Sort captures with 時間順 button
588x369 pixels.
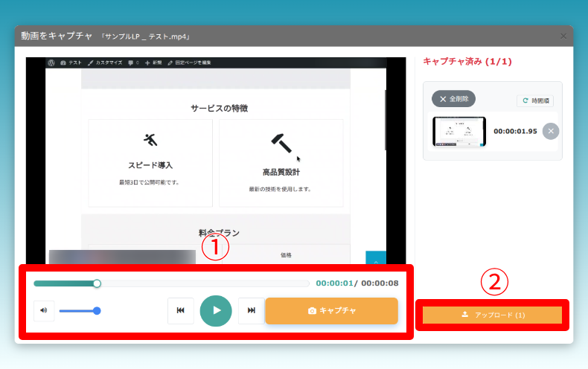[535, 100]
